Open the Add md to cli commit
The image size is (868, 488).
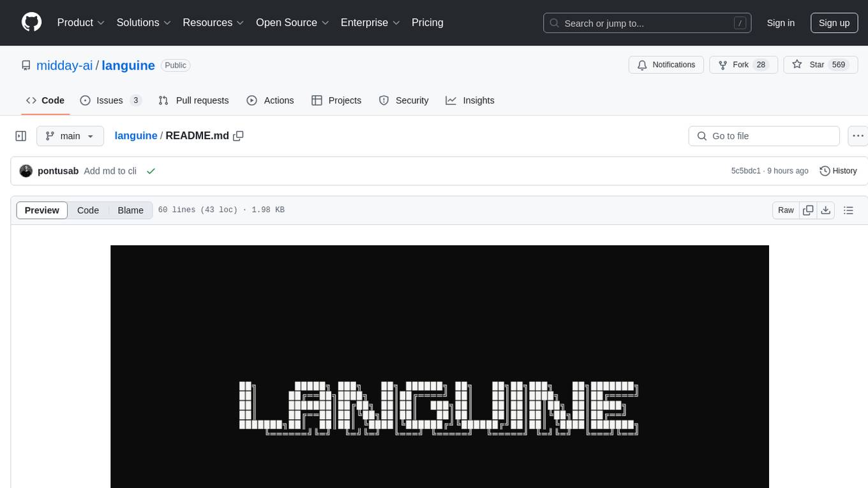pyautogui.click(x=110, y=171)
